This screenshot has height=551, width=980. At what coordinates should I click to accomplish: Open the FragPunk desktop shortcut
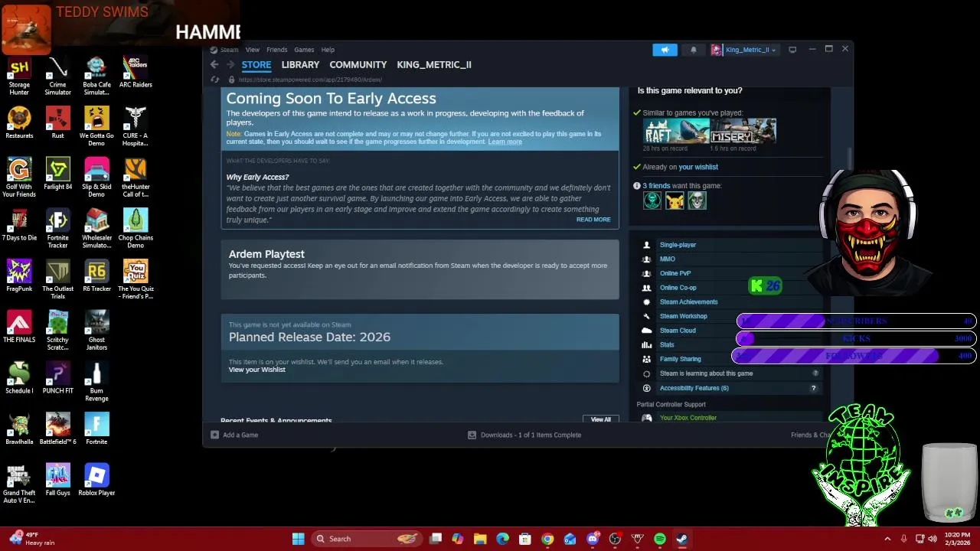pyautogui.click(x=19, y=277)
